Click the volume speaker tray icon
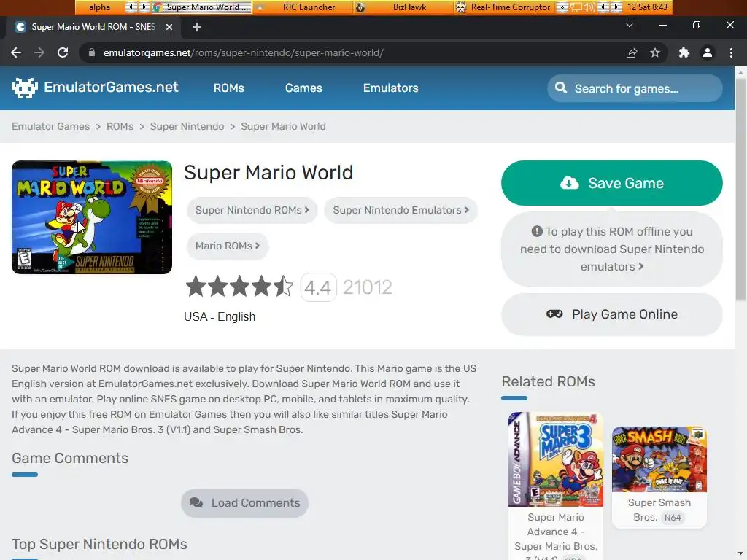This screenshot has height=560, width=747. pyautogui.click(x=589, y=7)
